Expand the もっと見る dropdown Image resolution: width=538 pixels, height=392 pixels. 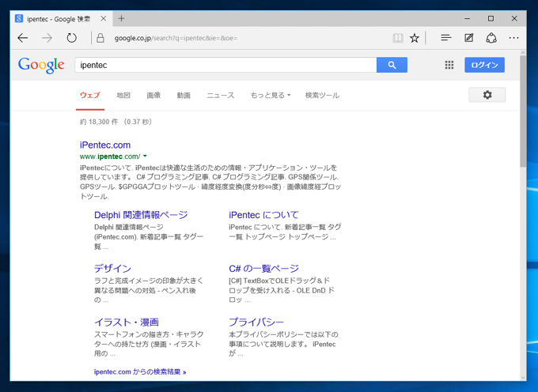[271, 96]
